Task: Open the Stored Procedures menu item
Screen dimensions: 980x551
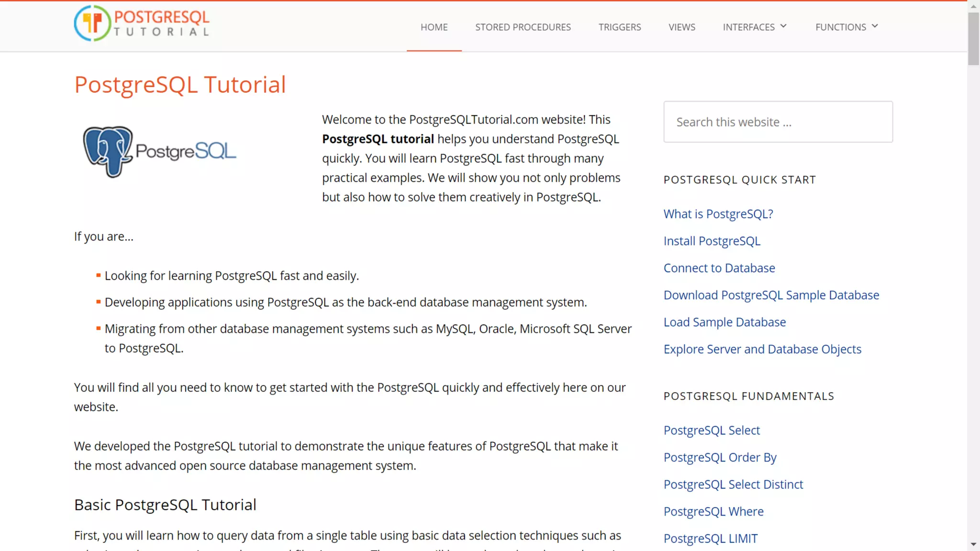Action: (523, 27)
